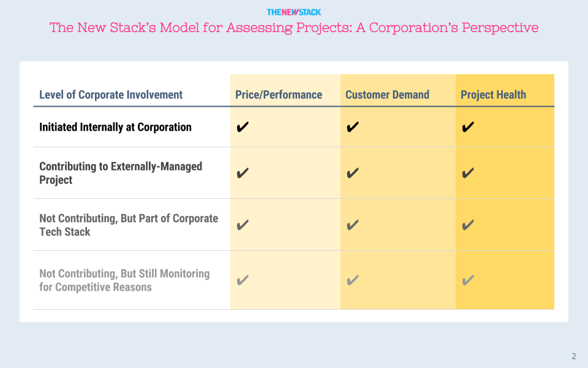Click Externally-Managed Project checkmark under Customer Demand
This screenshot has height=368, width=588.
(353, 173)
